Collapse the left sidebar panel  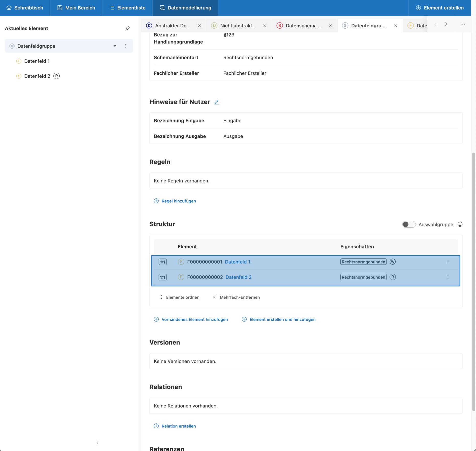(97, 443)
